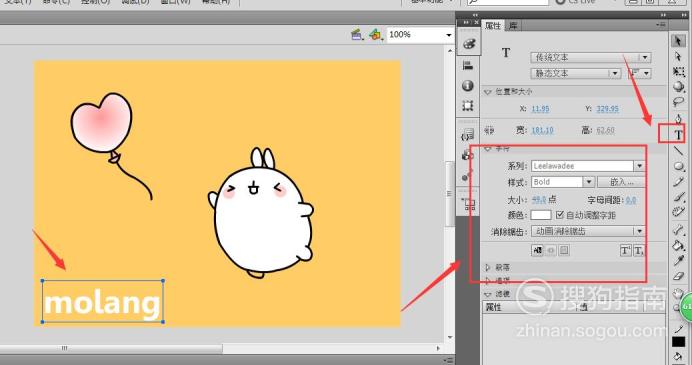Select the Hand tool
692x365 pixels.
pyautogui.click(x=677, y=293)
